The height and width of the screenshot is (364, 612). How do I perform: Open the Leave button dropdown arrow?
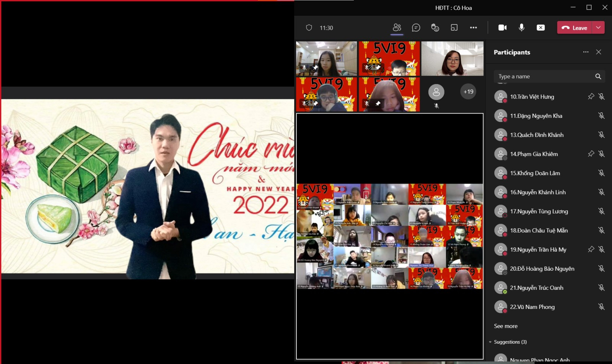598,28
